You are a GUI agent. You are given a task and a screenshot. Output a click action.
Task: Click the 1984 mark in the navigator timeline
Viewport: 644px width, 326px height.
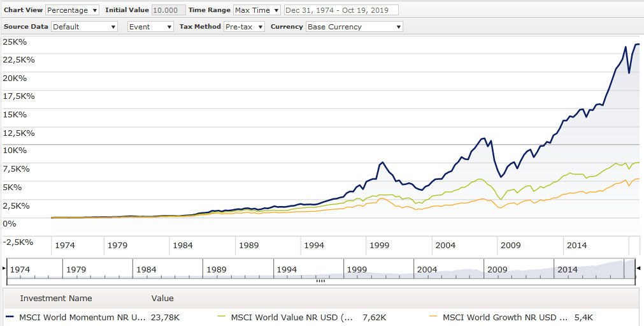(147, 270)
